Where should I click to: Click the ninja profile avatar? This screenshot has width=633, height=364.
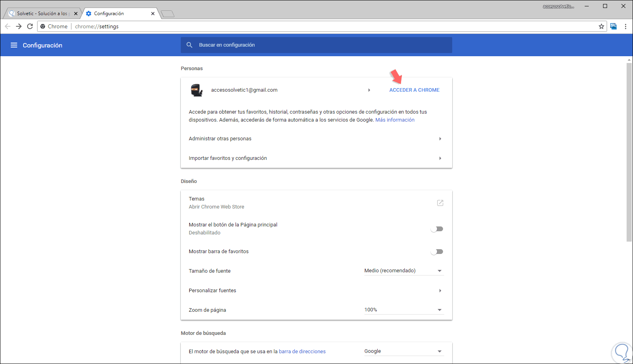coord(196,90)
